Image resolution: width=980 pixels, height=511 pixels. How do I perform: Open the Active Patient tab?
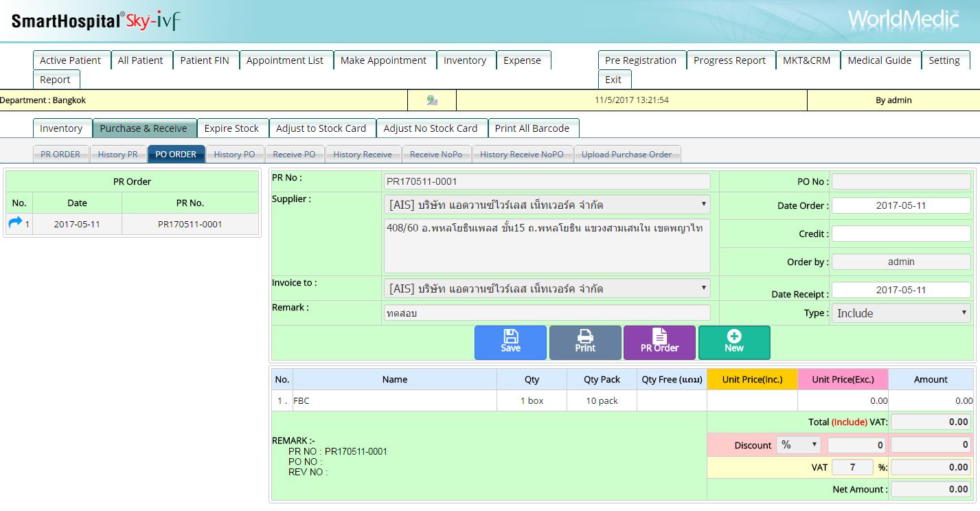pyautogui.click(x=70, y=60)
